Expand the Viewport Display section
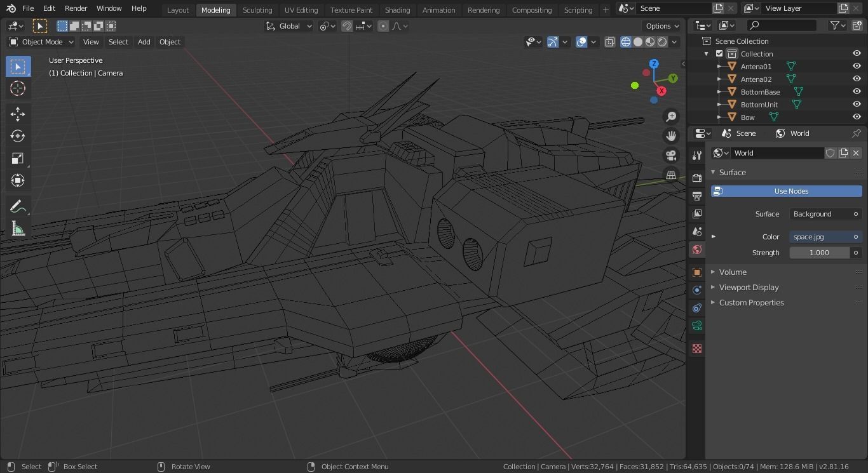This screenshot has height=473, width=868. point(749,287)
